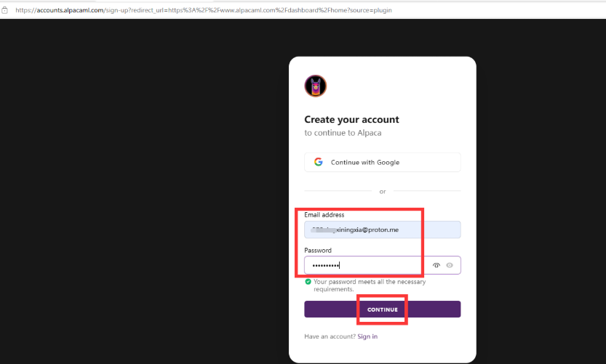Click the "Password" field label

click(318, 250)
